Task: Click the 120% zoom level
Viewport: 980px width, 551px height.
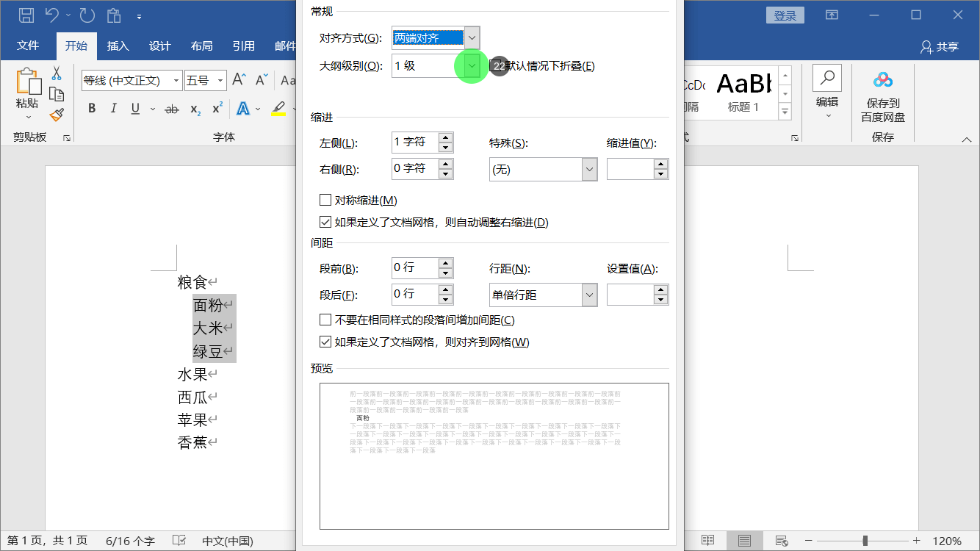Action: 948,541
